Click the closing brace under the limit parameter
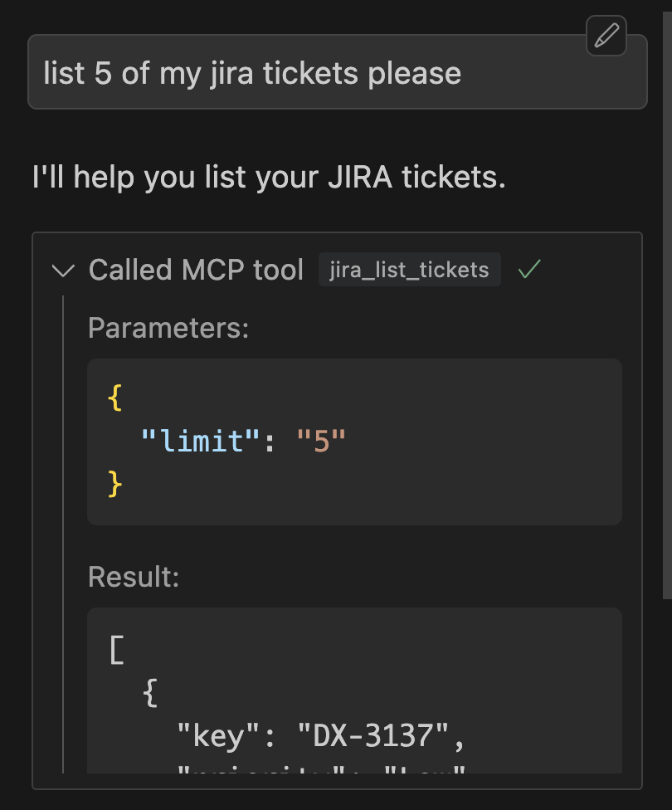The image size is (672, 810). tap(114, 485)
